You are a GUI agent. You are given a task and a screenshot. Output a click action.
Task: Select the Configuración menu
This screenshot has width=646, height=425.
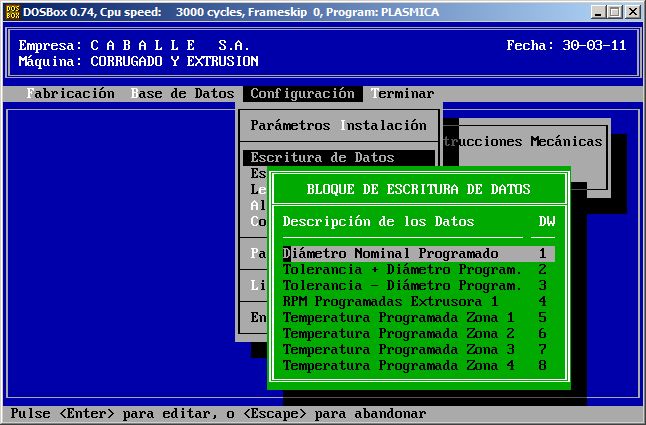302,94
